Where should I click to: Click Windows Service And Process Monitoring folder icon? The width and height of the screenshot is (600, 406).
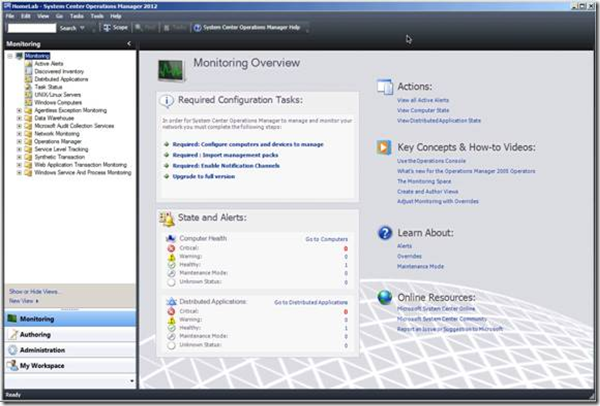tap(28, 173)
